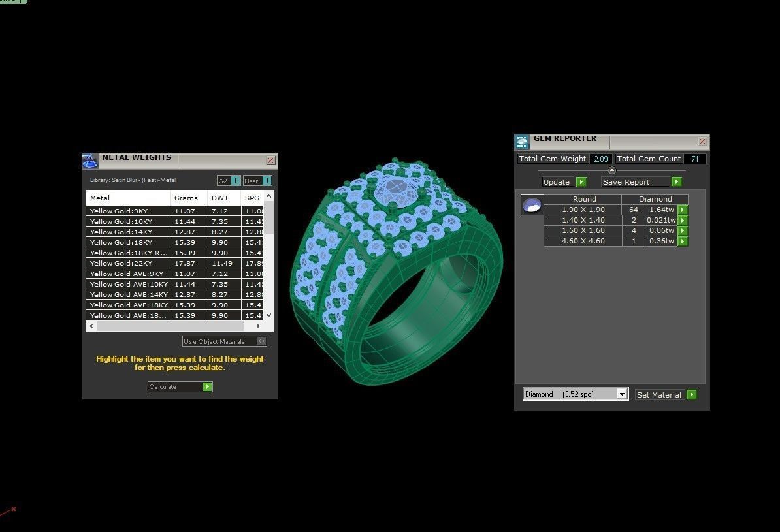The height and width of the screenshot is (532, 780).
Task: Click the green arrow next to Set Material
Action: [691, 394]
